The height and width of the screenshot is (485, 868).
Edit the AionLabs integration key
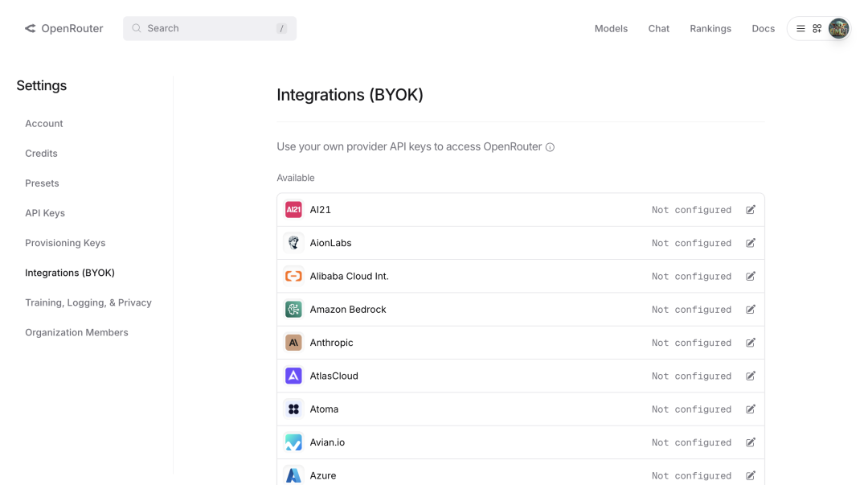(x=750, y=243)
